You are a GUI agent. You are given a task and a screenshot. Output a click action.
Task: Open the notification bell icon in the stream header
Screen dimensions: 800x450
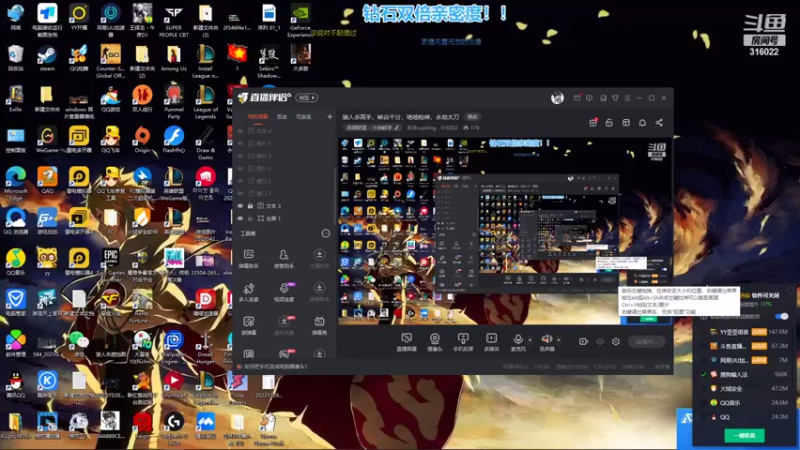pyautogui.click(x=642, y=122)
